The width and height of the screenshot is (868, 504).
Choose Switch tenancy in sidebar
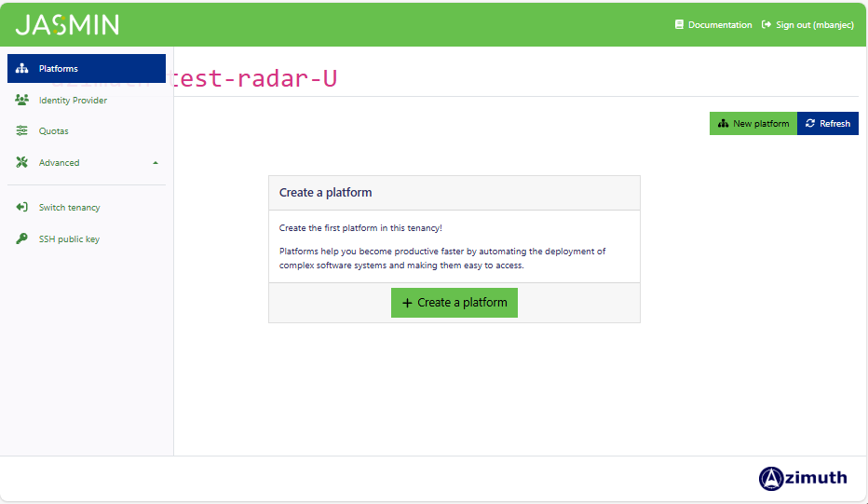click(x=69, y=208)
